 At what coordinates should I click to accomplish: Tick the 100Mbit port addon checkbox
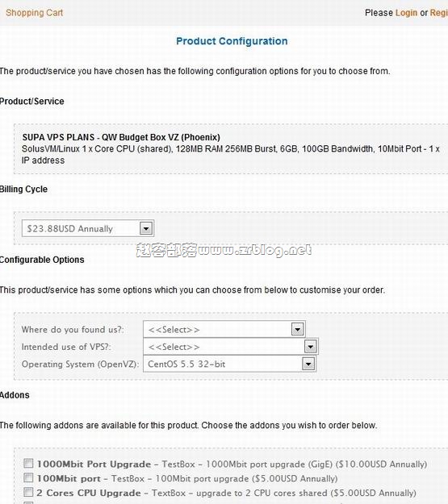pyautogui.click(x=28, y=477)
